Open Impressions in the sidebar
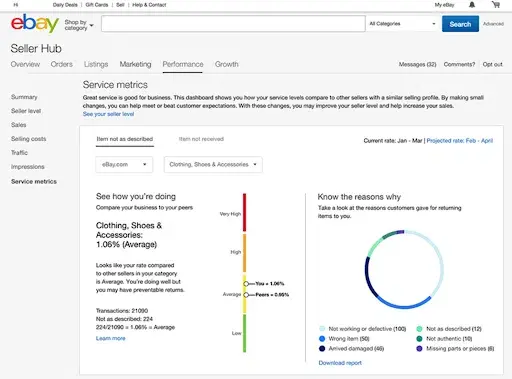512x379 pixels. (x=28, y=167)
